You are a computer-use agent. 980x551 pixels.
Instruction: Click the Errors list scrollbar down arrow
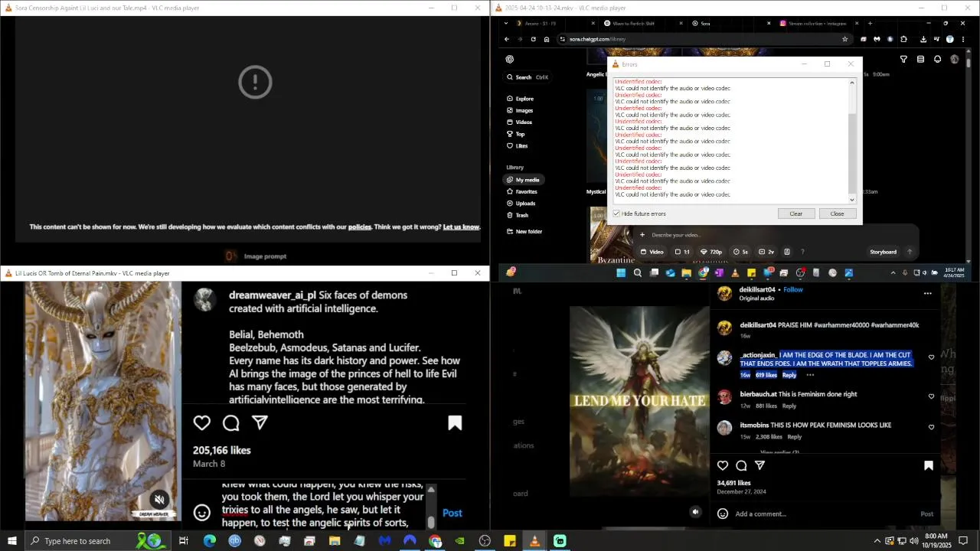click(852, 200)
